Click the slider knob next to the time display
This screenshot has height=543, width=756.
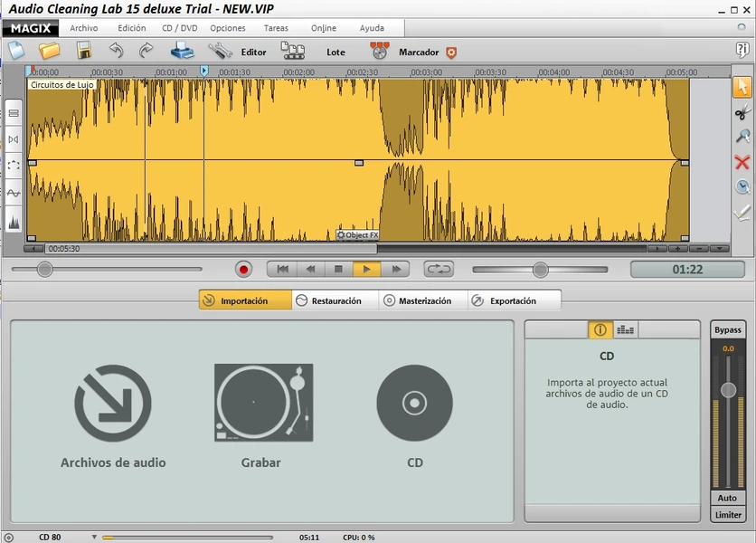(541, 270)
